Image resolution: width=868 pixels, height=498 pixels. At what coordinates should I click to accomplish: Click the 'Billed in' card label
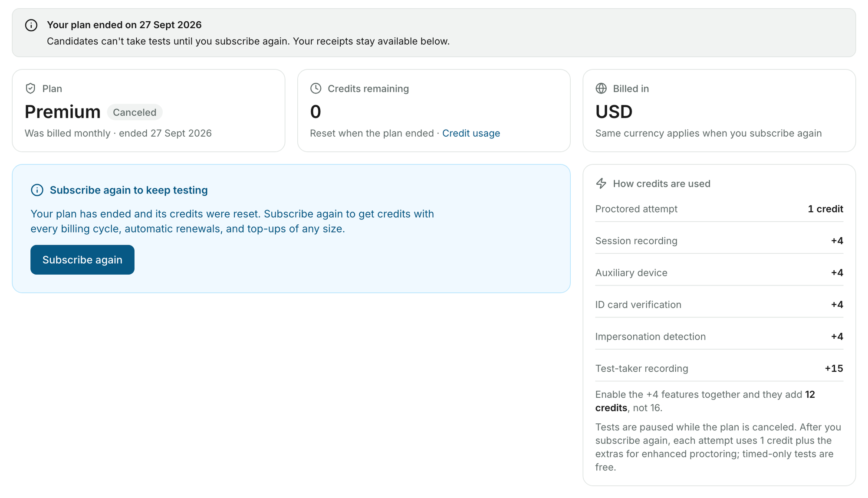tap(631, 88)
